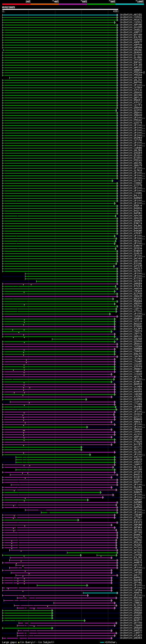Screen dimensions: 146x644
Task: Open hit UniRef100_P55264-2
Action: (132, 73)
